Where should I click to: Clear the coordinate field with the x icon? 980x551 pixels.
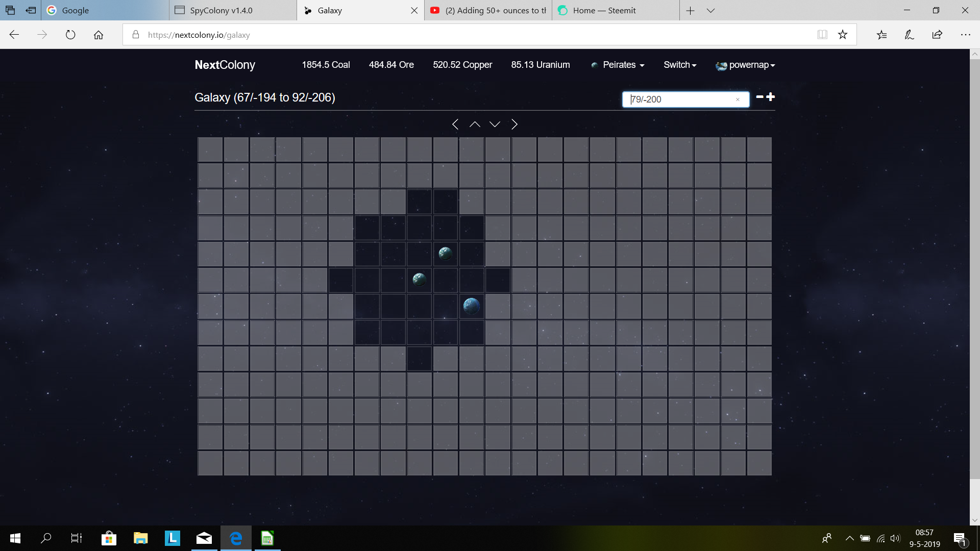(738, 99)
